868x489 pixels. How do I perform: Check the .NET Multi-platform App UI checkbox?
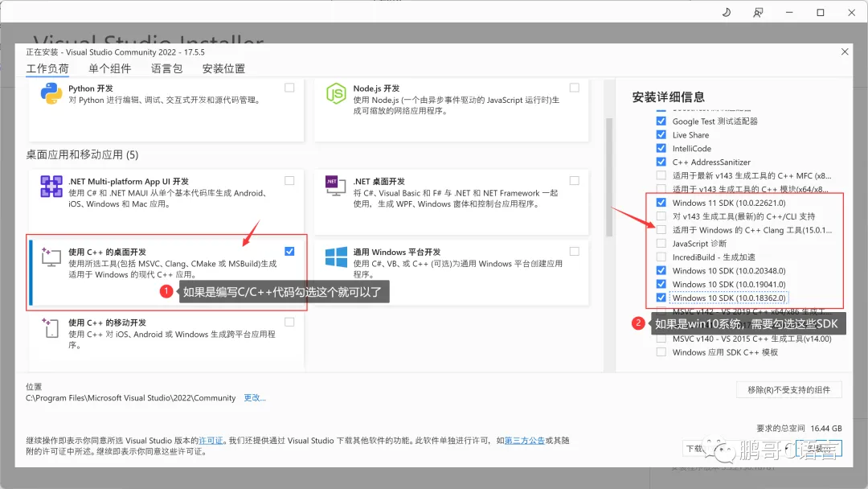289,180
